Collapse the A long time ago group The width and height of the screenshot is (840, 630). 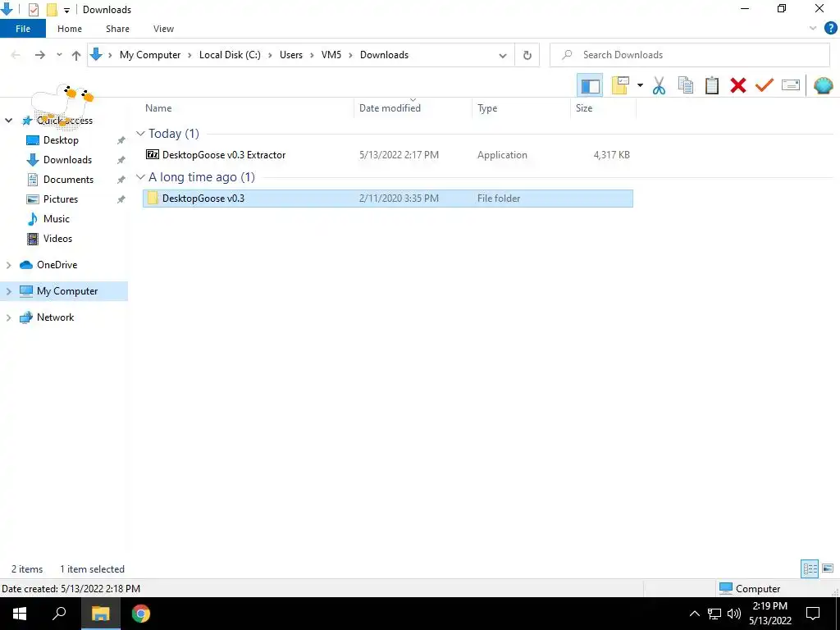140,177
